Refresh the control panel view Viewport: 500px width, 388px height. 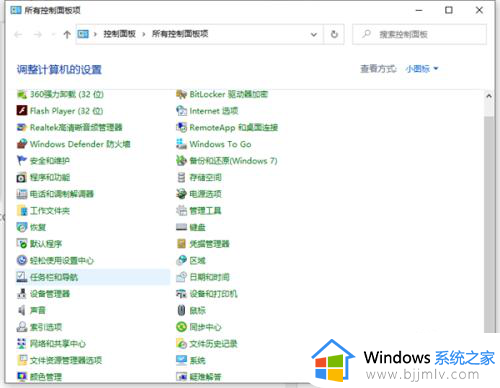[334, 34]
